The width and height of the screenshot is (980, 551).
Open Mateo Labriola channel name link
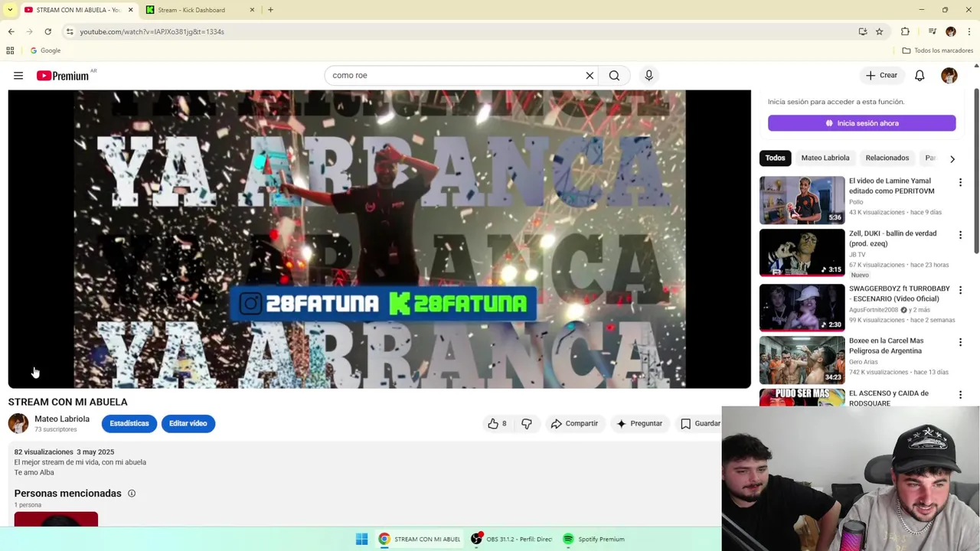[62, 419]
